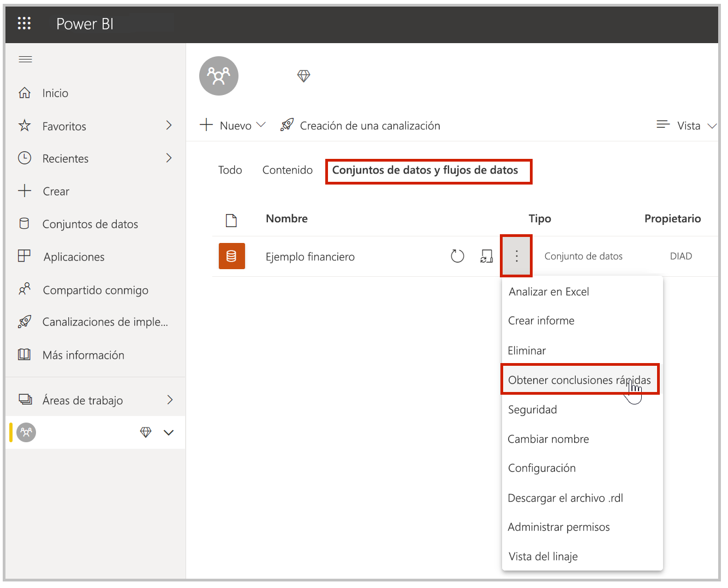Click the Compartido conmigo people icon
Screen dimensions: 728x588
tap(25, 289)
